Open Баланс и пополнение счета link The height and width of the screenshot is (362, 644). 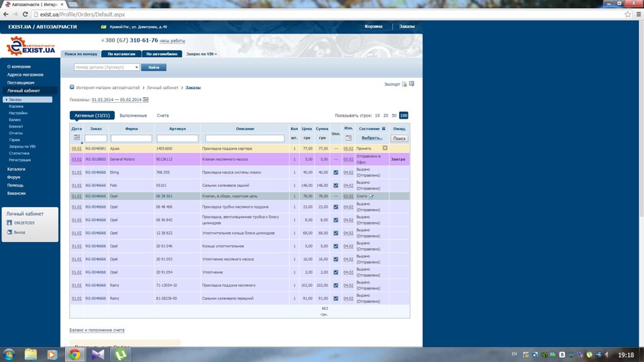(97, 330)
